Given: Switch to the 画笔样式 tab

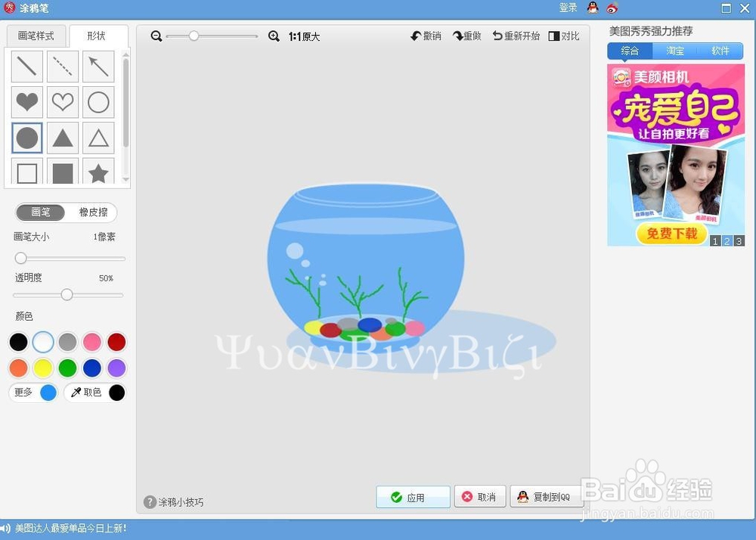Looking at the screenshot, I should pyautogui.click(x=36, y=35).
